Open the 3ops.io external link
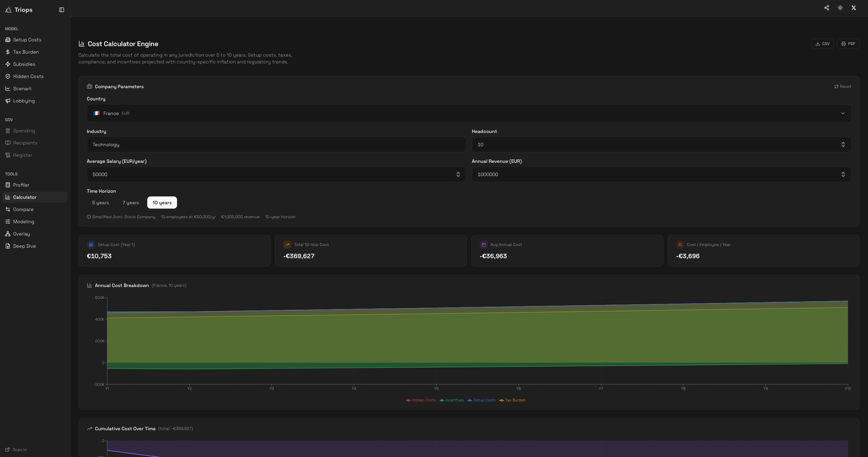This screenshot has width=868, height=457. coord(20,450)
